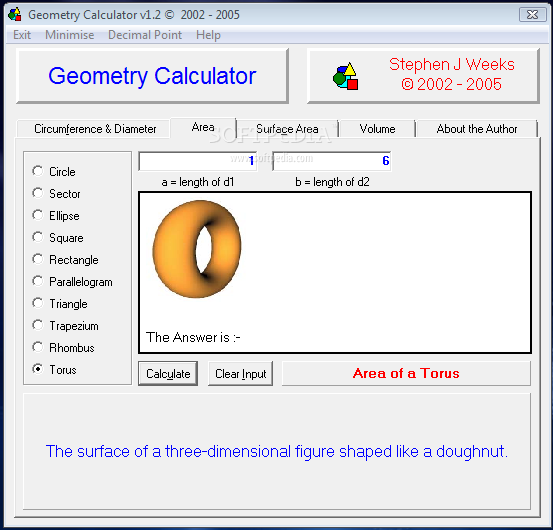This screenshot has width=553, height=530.
Task: Open the Minimise menu item
Action: [69, 35]
